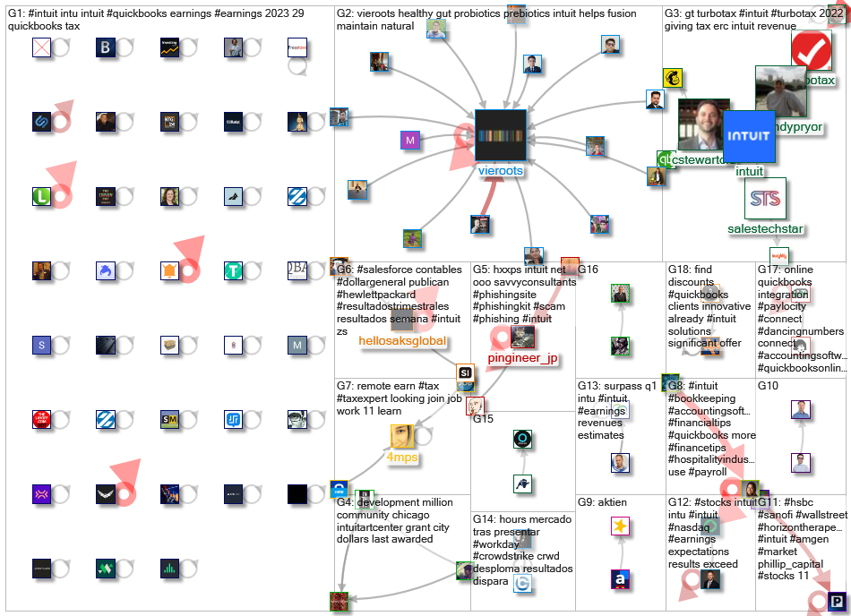Select the orange bell node in G1
The image size is (851, 616).
[169, 270]
